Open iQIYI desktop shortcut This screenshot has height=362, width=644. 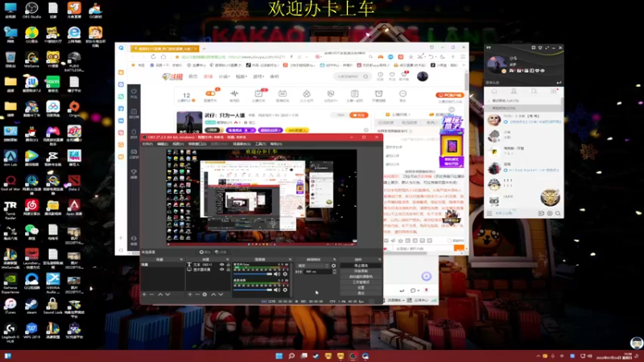pos(53,84)
